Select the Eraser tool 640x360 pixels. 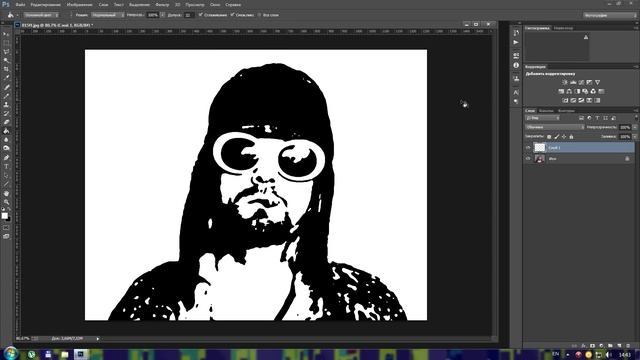(x=6, y=122)
